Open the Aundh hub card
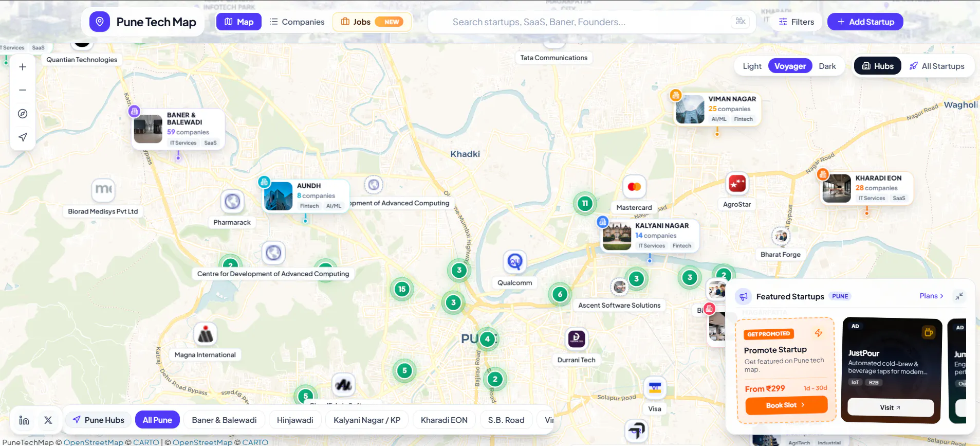This screenshot has width=980, height=446. click(x=306, y=195)
